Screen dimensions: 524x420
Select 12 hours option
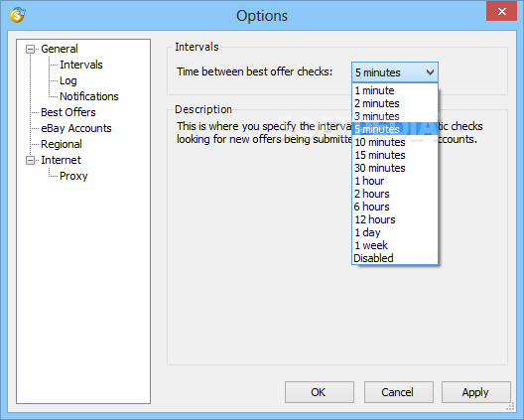[x=395, y=219]
